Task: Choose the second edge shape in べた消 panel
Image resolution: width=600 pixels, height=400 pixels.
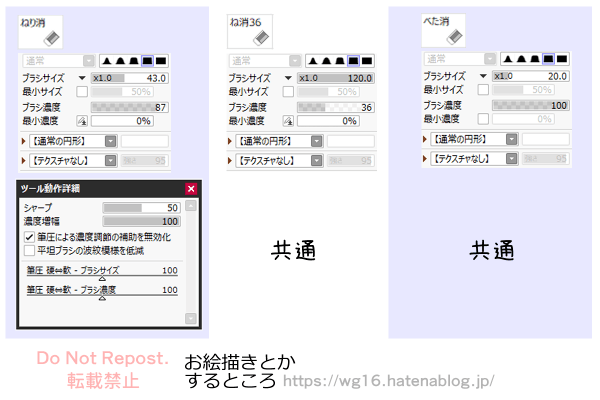Action: [521, 59]
